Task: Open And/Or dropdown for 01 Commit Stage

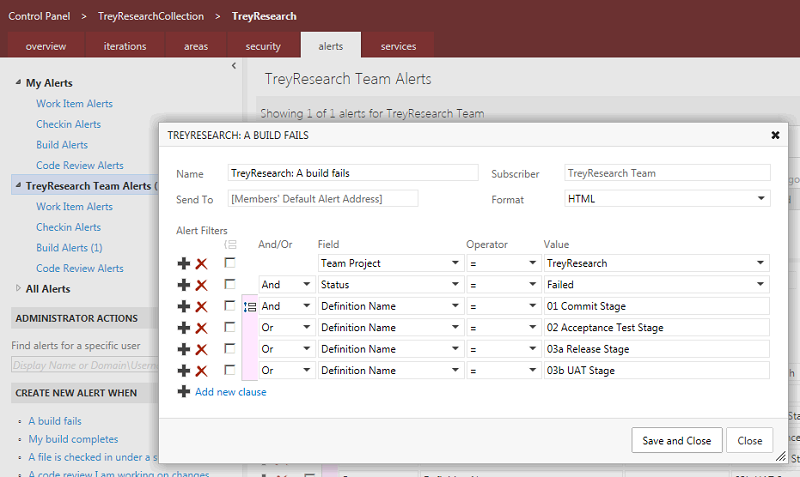Action: (x=307, y=306)
